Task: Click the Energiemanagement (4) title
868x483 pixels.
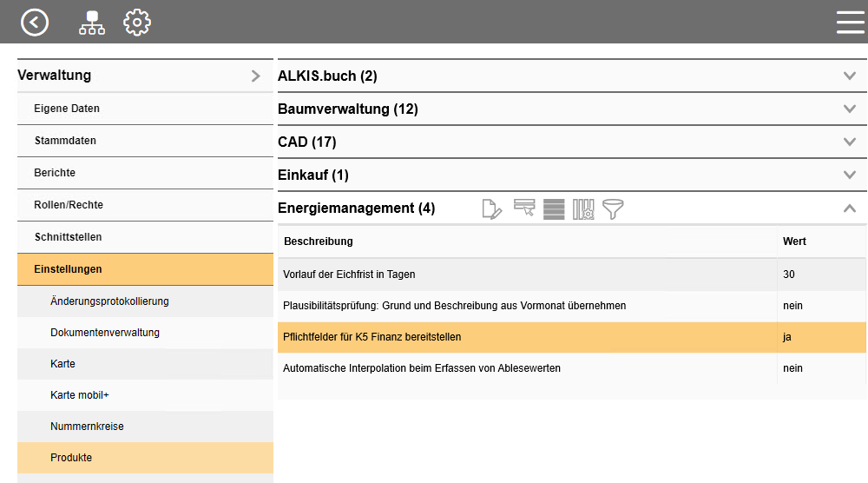Action: [x=356, y=208]
